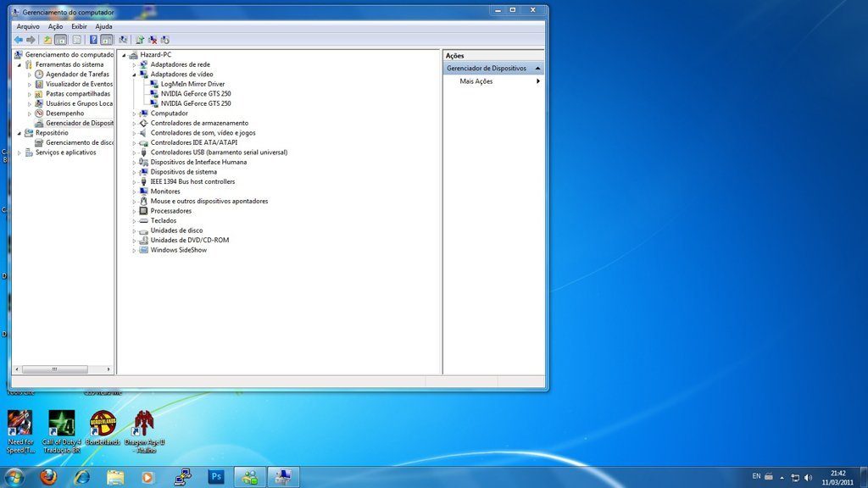Open Photoshop from the taskbar

tap(216, 477)
